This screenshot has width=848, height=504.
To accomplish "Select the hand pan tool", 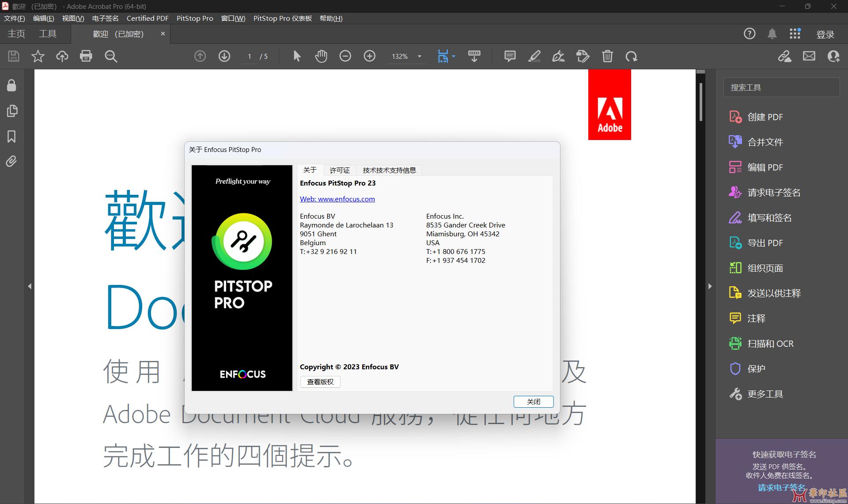I will click(321, 56).
